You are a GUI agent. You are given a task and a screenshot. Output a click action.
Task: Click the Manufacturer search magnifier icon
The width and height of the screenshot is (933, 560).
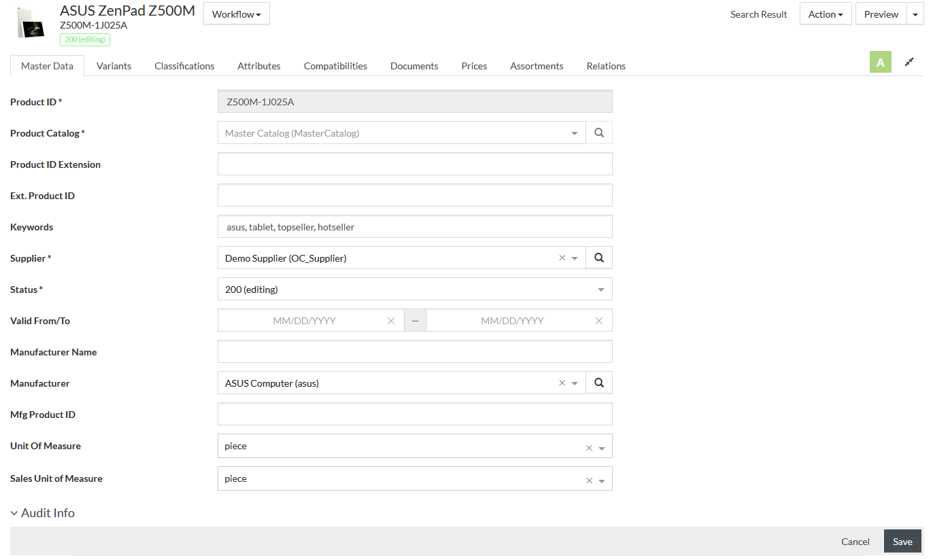599,383
